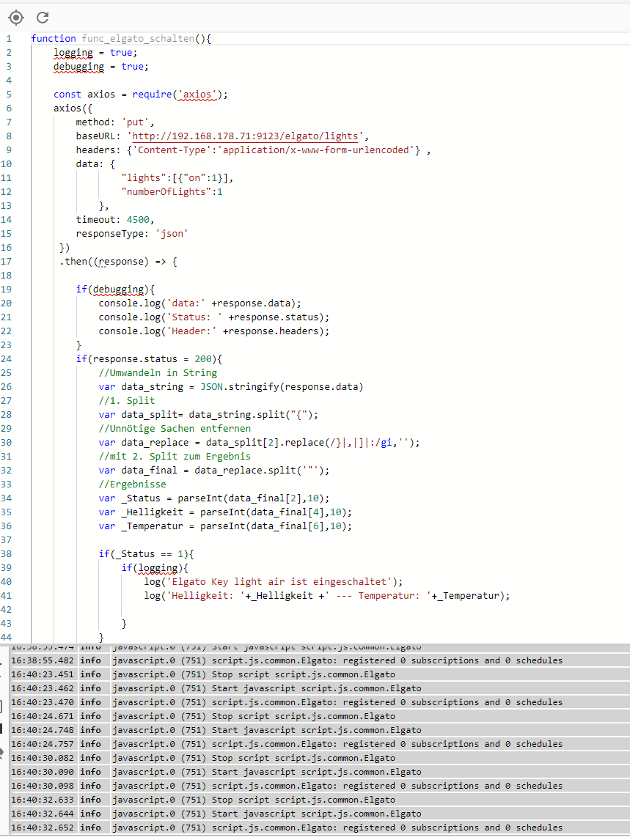
Task: Click the if(logging){ statement on line 39
Action: pos(155,568)
